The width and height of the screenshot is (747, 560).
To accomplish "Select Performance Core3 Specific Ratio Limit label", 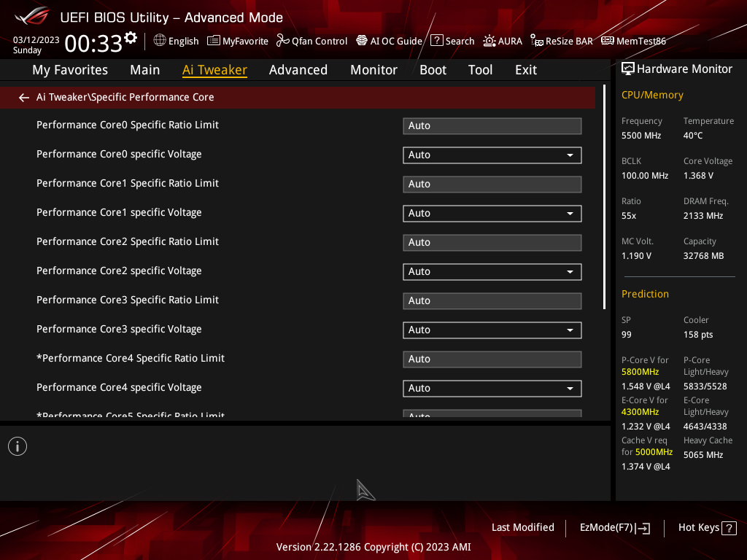I will coord(128,300).
